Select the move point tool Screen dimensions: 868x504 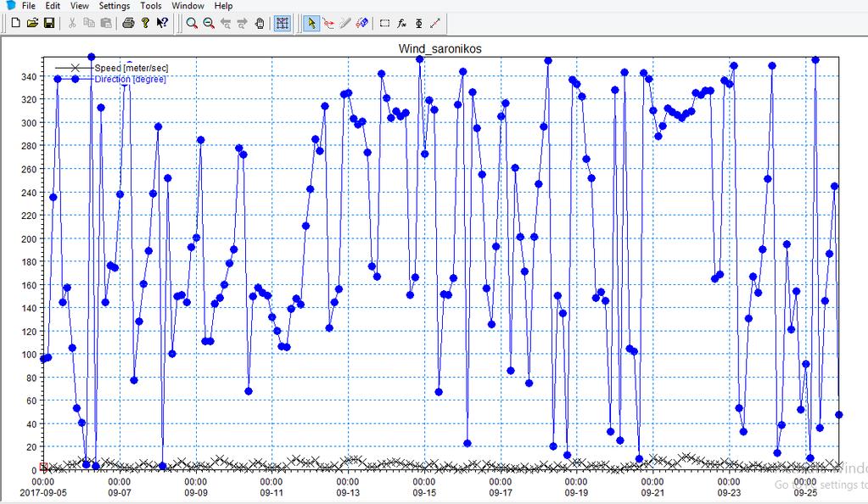pyautogui.click(x=328, y=23)
